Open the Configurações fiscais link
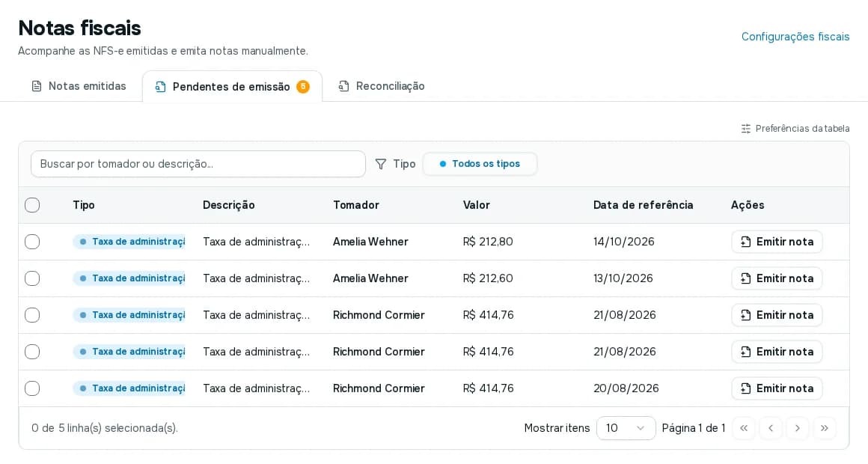868x464 pixels. [x=795, y=37]
